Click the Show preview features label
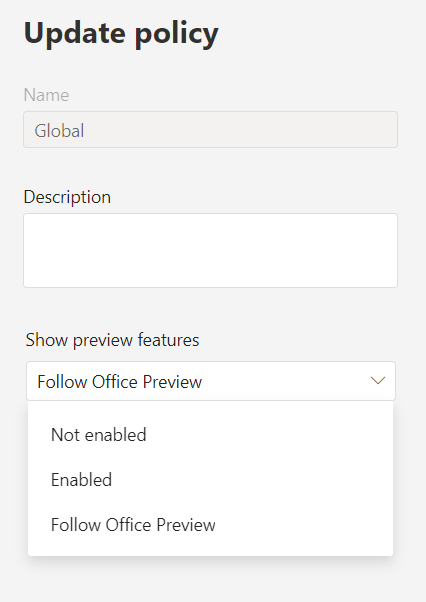The width and height of the screenshot is (426, 602). coord(112,340)
